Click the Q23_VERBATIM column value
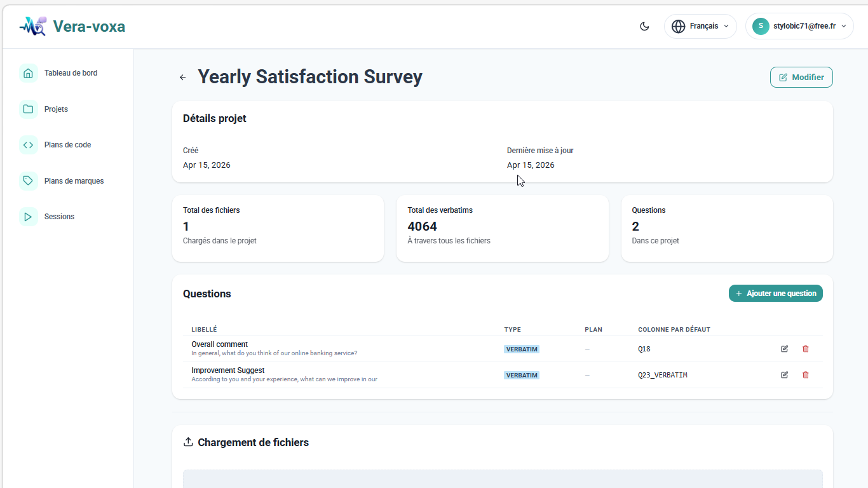The height and width of the screenshot is (488, 868). tap(663, 375)
